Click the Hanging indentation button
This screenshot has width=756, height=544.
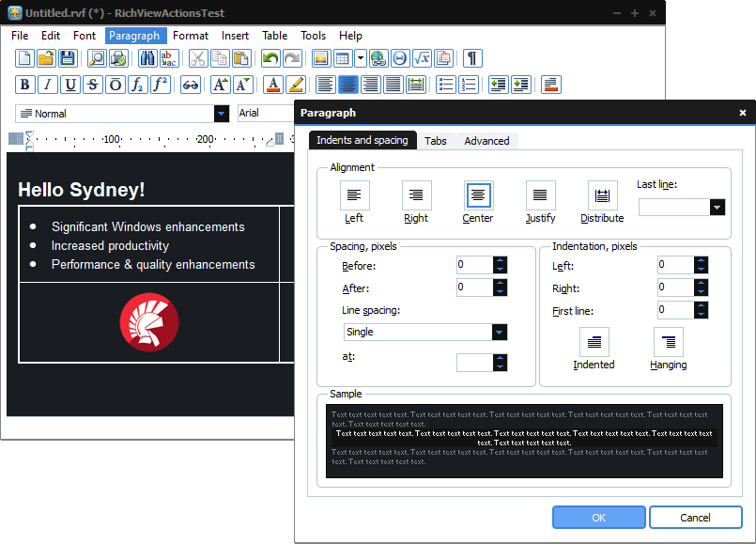click(668, 343)
